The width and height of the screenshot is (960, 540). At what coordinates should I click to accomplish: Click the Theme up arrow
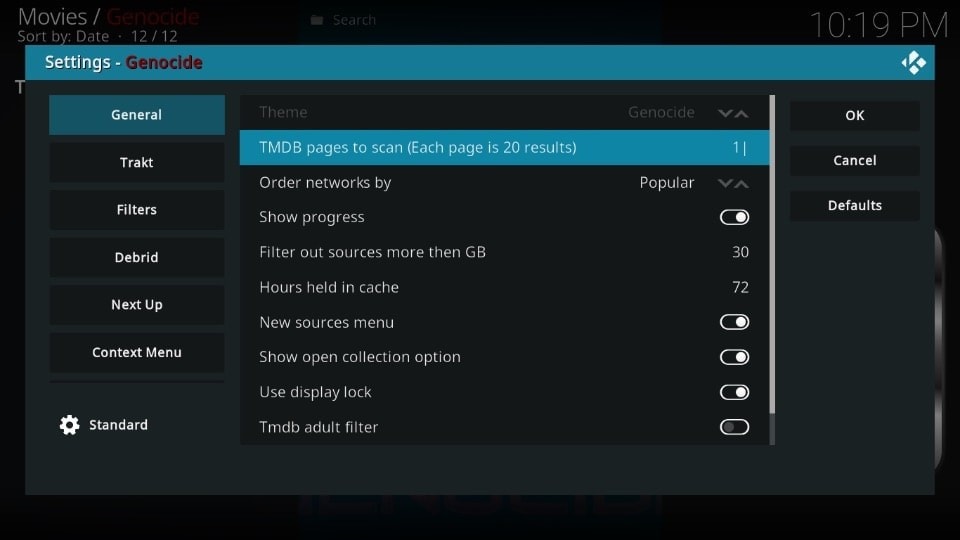(741, 113)
